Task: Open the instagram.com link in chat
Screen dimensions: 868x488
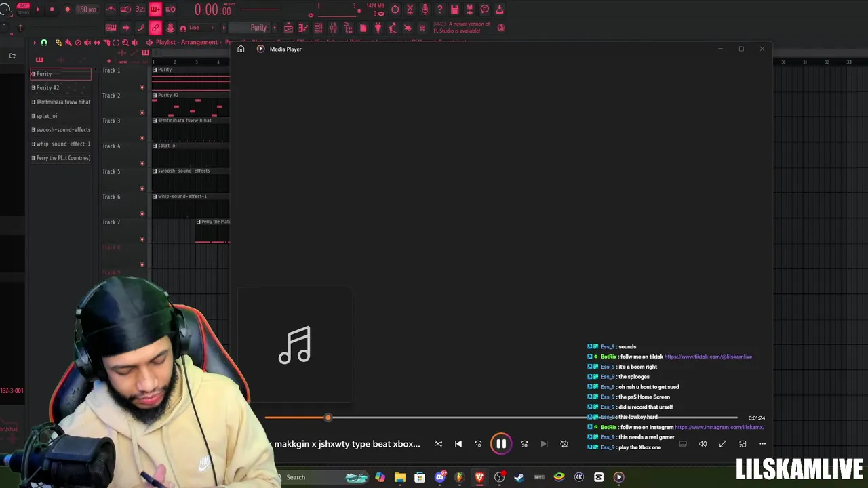Action: pyautogui.click(x=719, y=427)
